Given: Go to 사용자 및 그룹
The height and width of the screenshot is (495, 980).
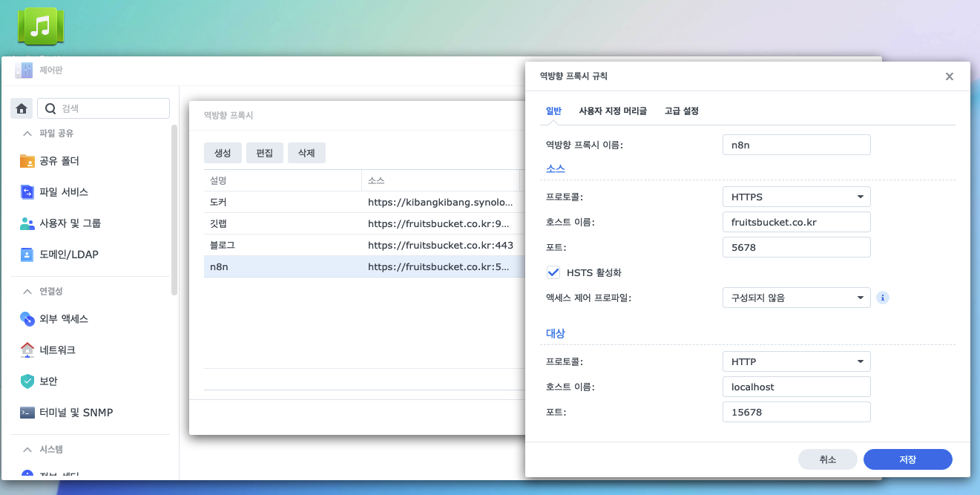Looking at the screenshot, I should (70, 223).
